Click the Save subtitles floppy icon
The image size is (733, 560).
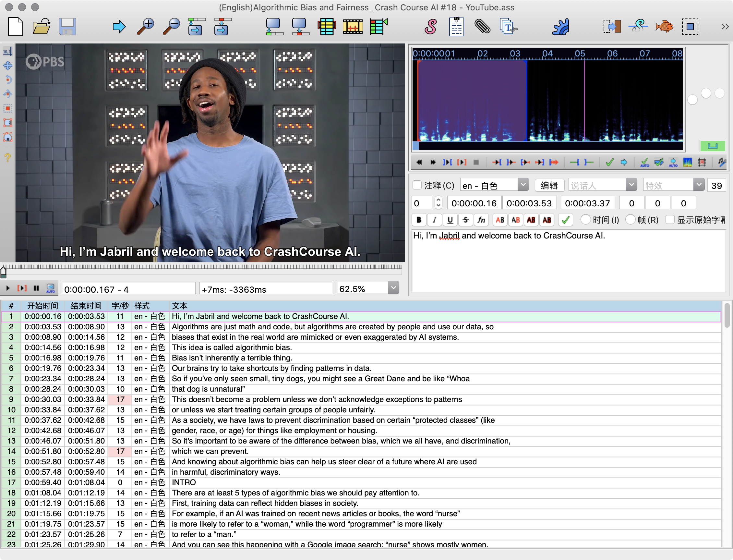point(67,27)
